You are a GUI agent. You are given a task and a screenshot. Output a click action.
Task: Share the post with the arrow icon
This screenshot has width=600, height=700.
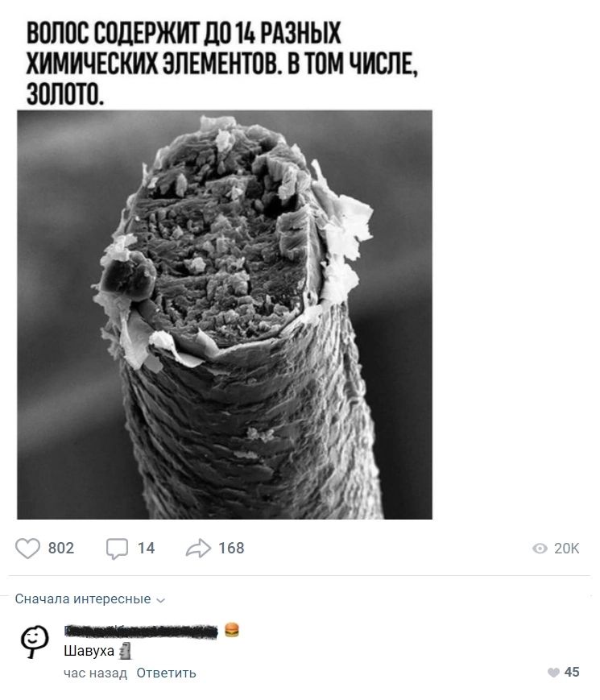click(x=197, y=549)
